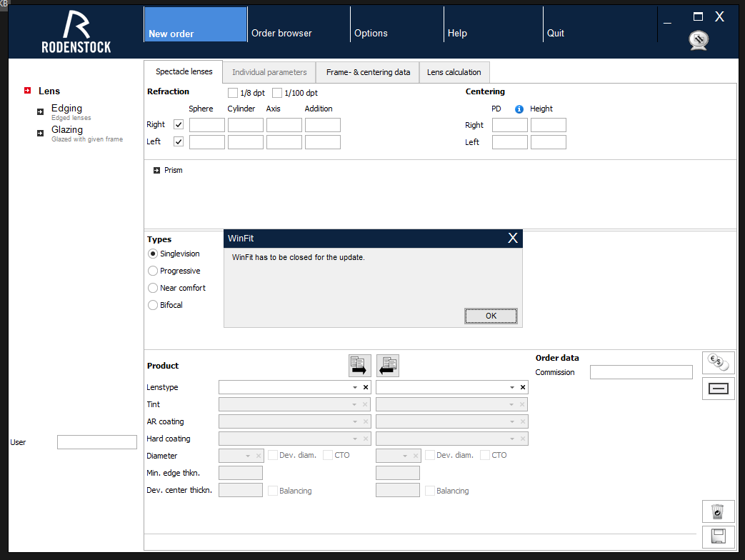745x560 pixels.
Task: Click the trash bin delete order icon
Action: coord(718,511)
